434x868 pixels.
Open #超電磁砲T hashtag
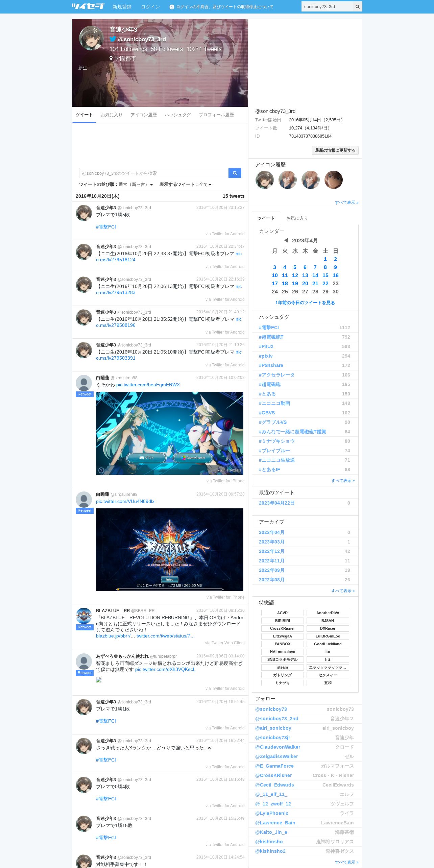coord(271,337)
